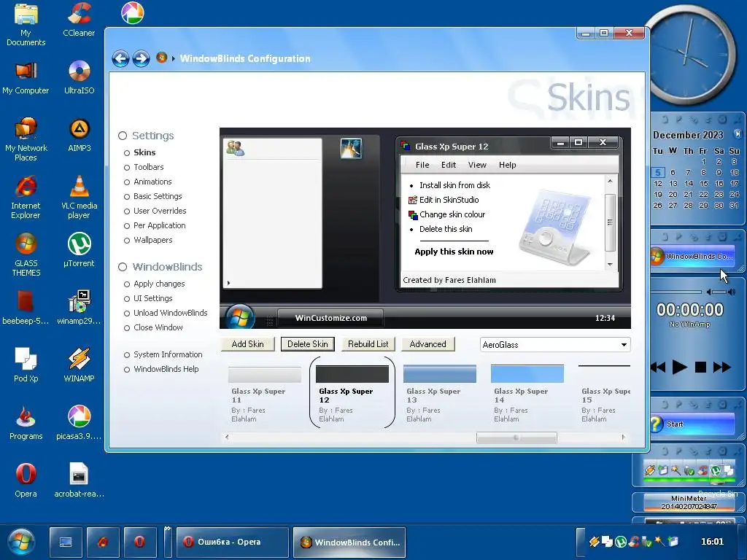Click the Windows orb in skin preview
Image resolution: width=747 pixels, height=560 pixels.
[x=239, y=317]
